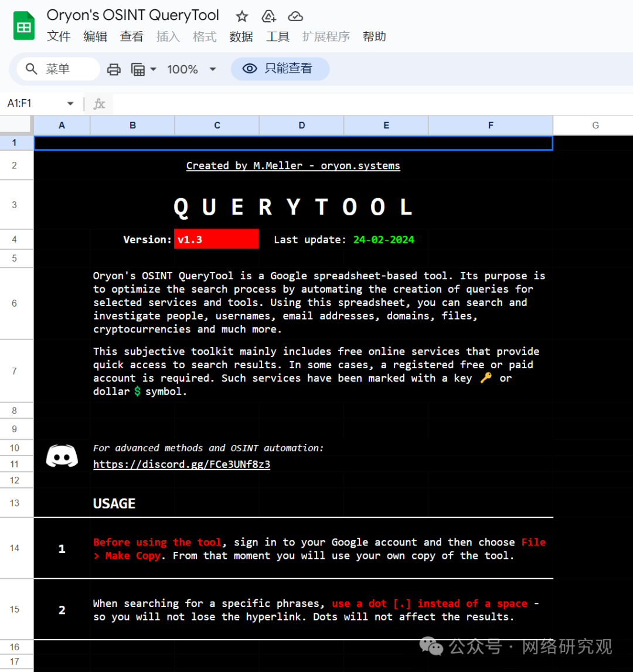Screen dimensions: 633x672
Task: Click the 只能查看 view-only button
Action: [280, 69]
